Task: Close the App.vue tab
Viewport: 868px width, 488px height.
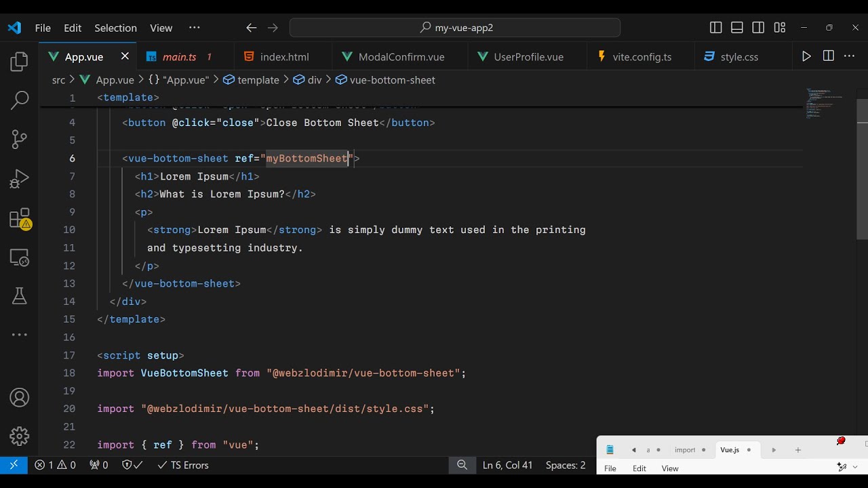Action: coord(125,56)
